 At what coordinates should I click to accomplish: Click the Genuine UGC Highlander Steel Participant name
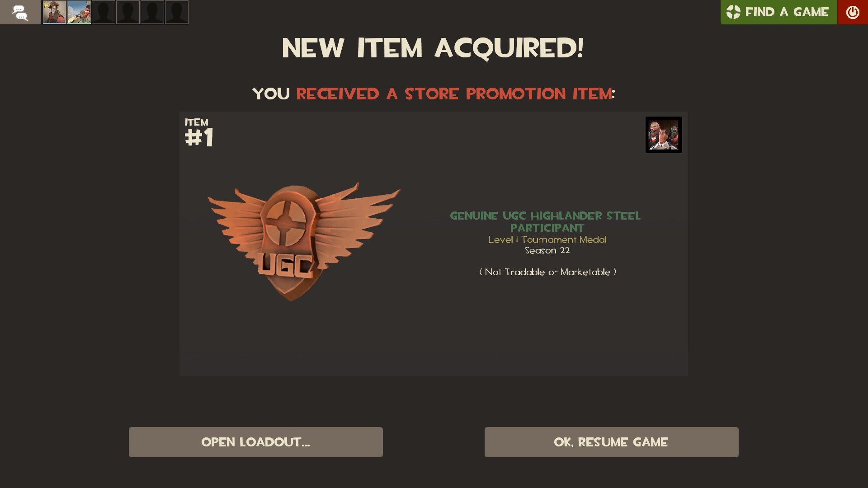pyautogui.click(x=546, y=222)
